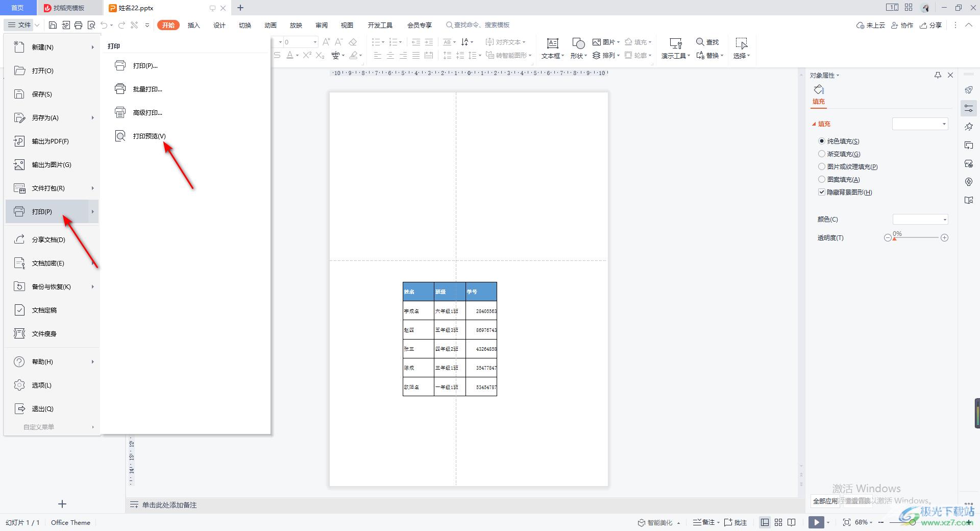This screenshot has width=980, height=531.
Task: Select Open (打开) in File menu
Action: coord(52,71)
